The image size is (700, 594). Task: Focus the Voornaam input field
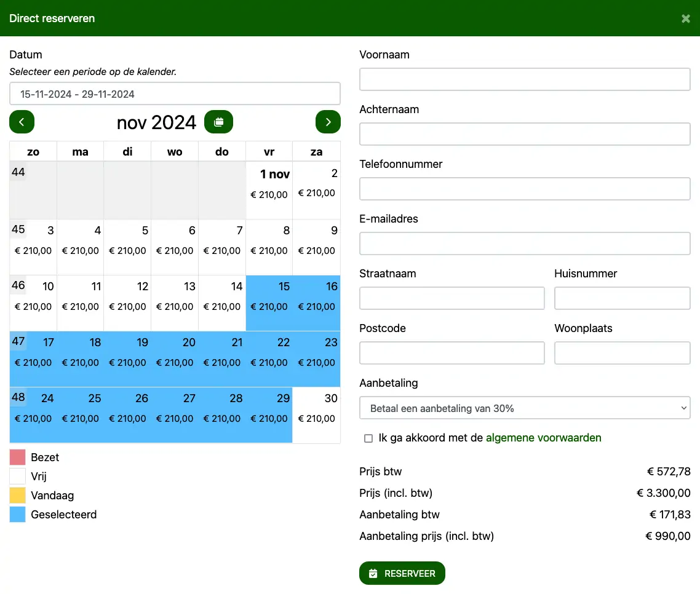point(525,79)
